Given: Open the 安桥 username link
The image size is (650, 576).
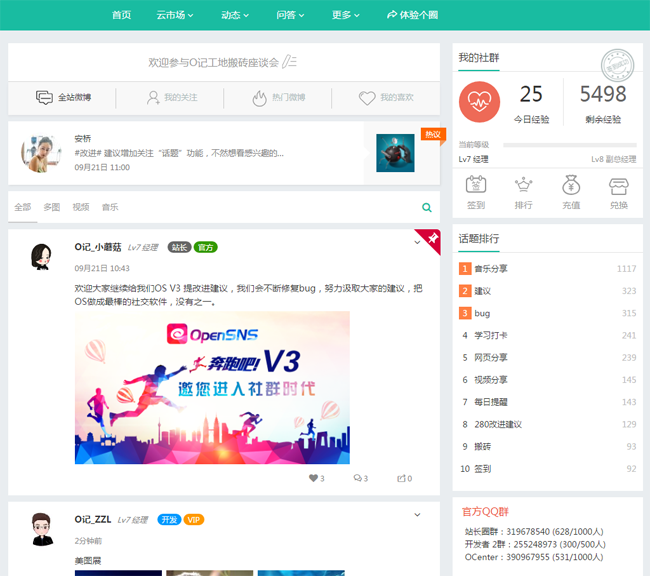Looking at the screenshot, I should 82,139.
